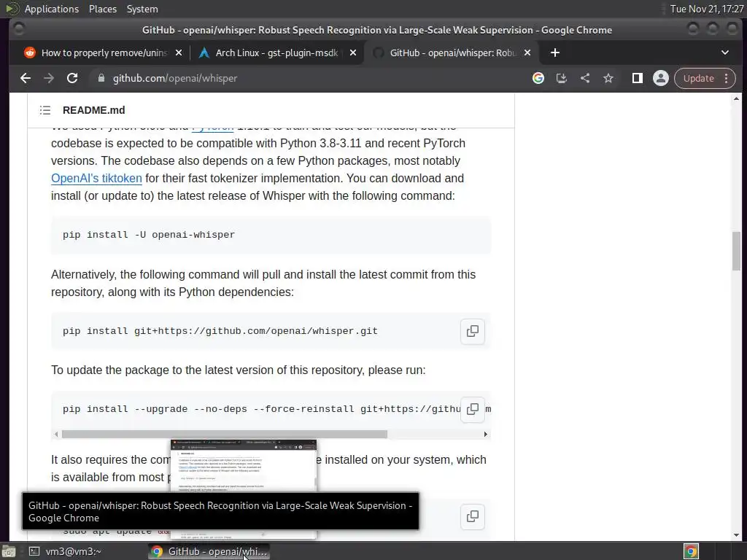Click the README.md heading
The image size is (747, 560).
(x=94, y=111)
